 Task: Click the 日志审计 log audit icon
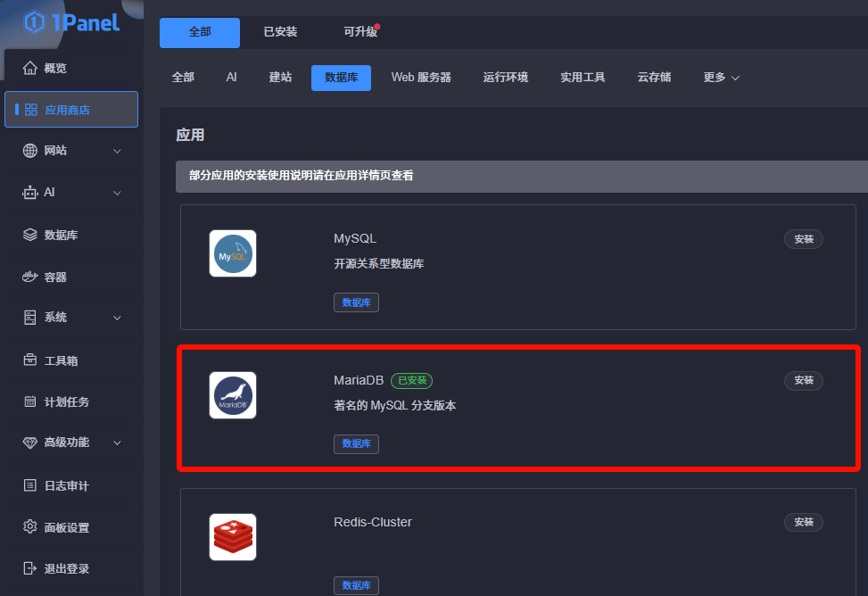point(30,485)
